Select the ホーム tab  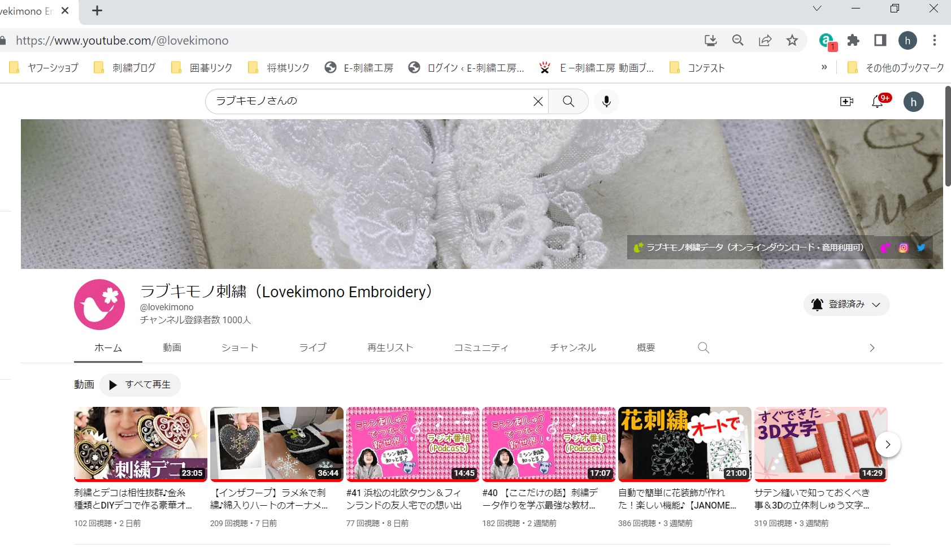tap(108, 348)
